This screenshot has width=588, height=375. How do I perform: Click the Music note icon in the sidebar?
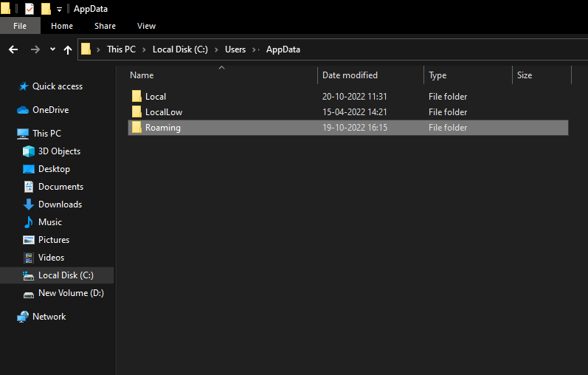click(x=29, y=222)
